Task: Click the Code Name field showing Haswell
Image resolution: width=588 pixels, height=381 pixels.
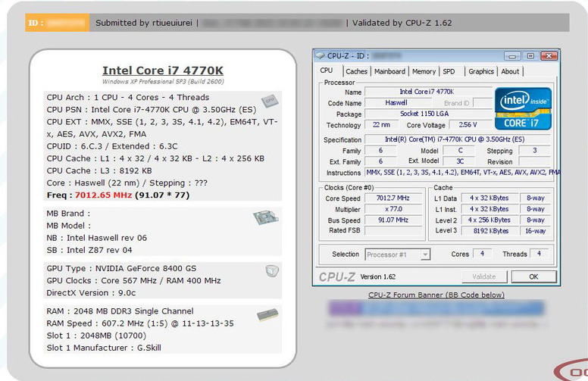Action: pos(398,103)
